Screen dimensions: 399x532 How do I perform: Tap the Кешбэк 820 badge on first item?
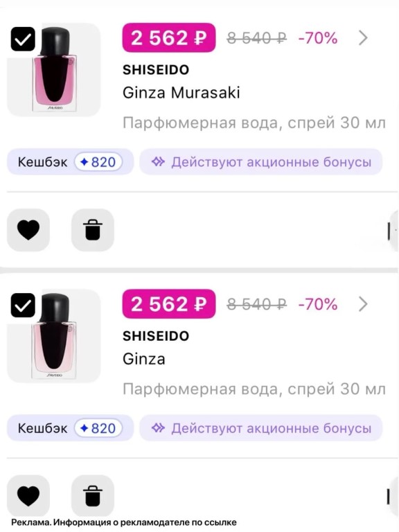[x=70, y=162]
